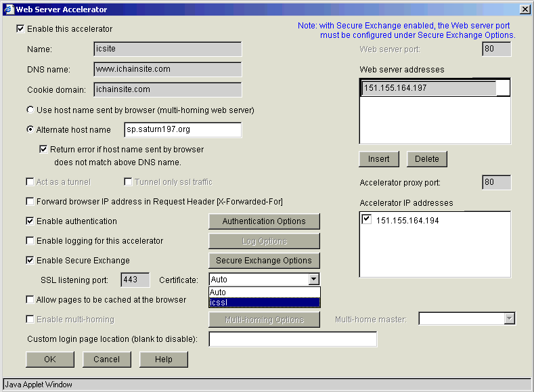Click the Alternate host name input sp.saturn197.org
This screenshot has width=534, height=392.
(x=183, y=129)
